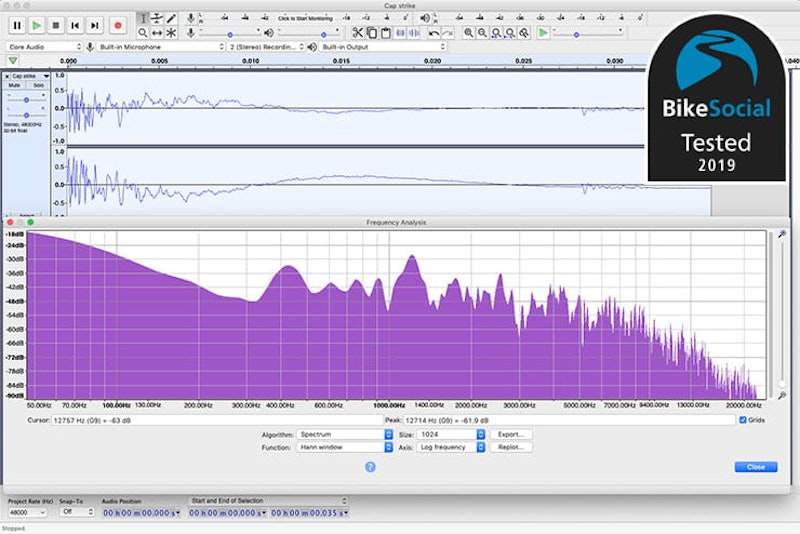Open the Axis Log frequency dropdown
Screen dimensions: 800x534
(x=451, y=447)
